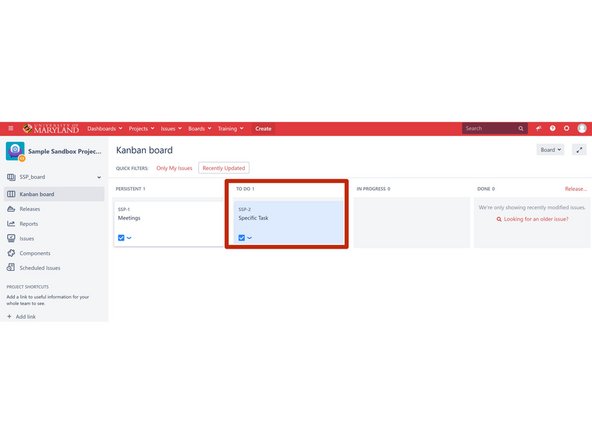Click the priority chevron on Meetings card

[x=129, y=237]
